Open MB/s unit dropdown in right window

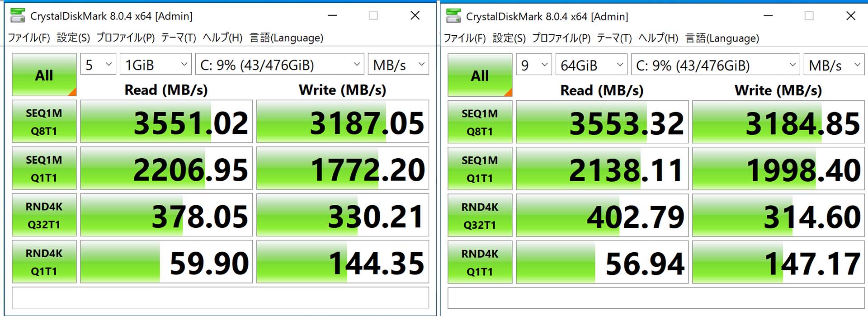[x=834, y=65]
